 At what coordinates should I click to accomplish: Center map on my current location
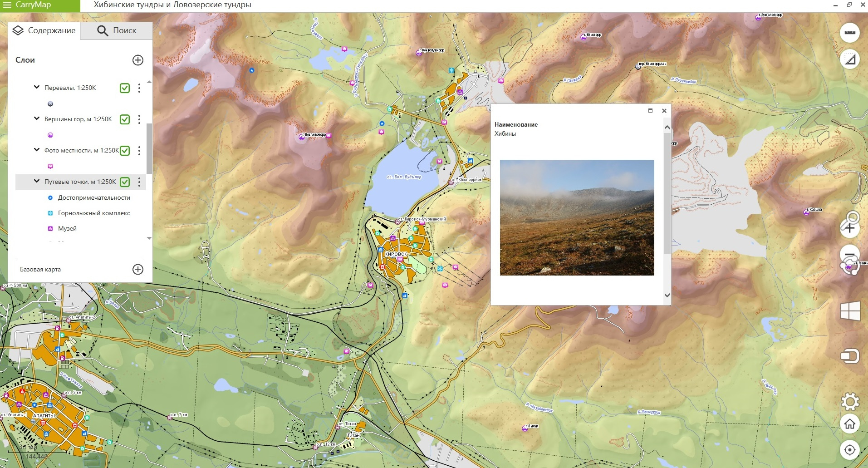coord(849,450)
